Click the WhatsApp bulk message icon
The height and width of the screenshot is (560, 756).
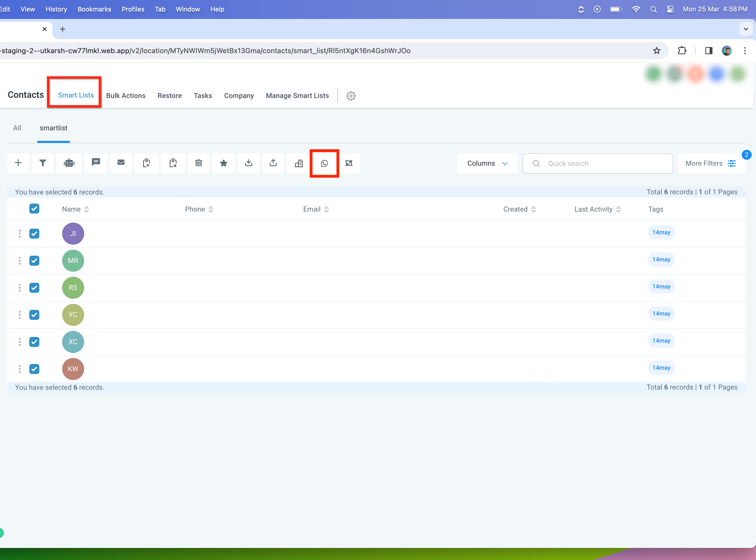pyautogui.click(x=324, y=163)
